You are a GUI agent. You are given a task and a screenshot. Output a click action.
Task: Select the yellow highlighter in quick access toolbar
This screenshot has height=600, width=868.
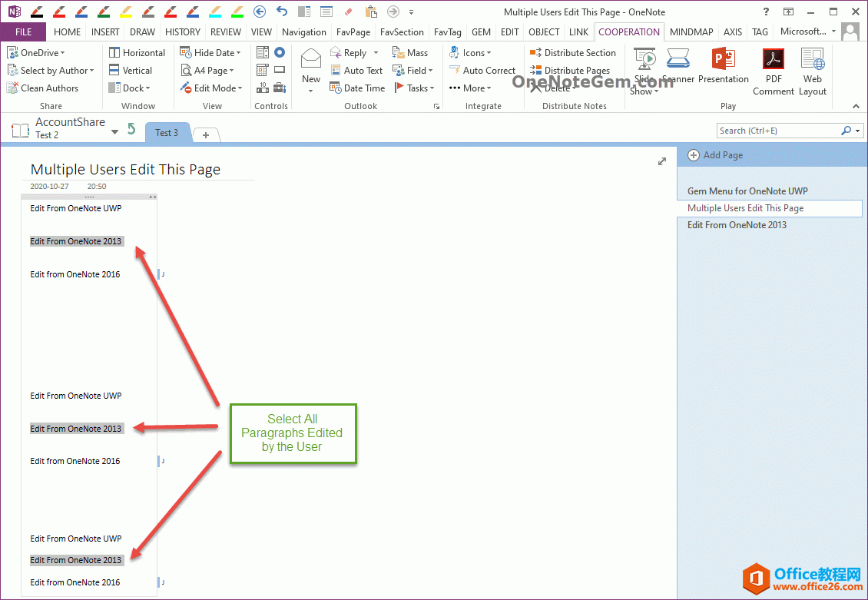(126, 11)
